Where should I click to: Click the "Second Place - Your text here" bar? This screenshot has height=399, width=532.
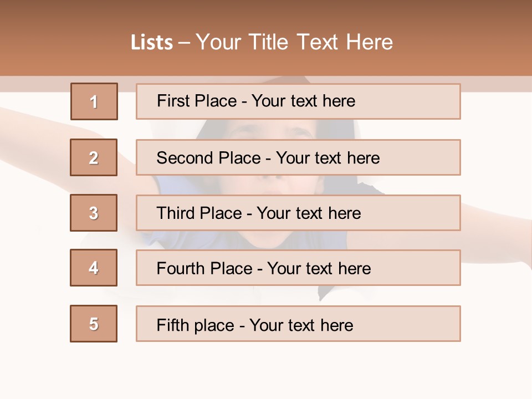pos(298,157)
